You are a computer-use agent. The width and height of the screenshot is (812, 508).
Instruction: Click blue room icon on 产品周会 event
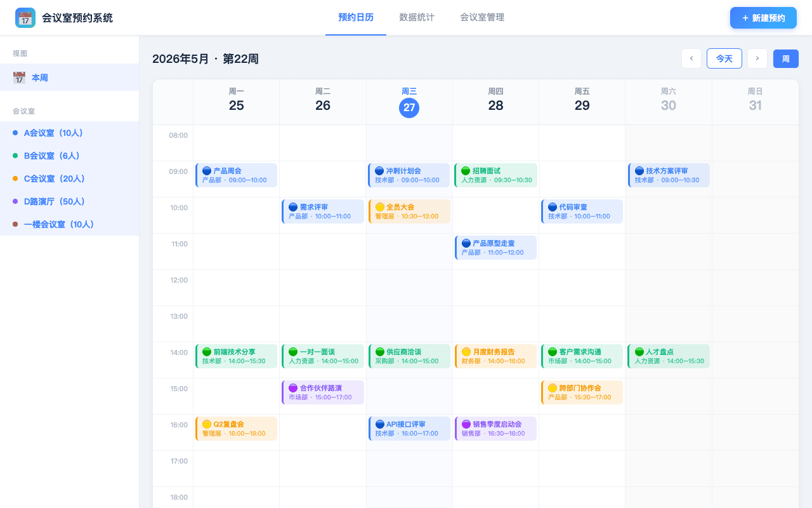click(x=207, y=171)
